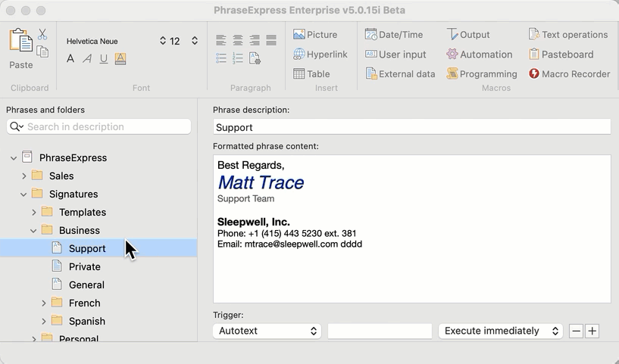Select the PhraseExpress root item
Screen dimensions: 619x364
[73, 157]
